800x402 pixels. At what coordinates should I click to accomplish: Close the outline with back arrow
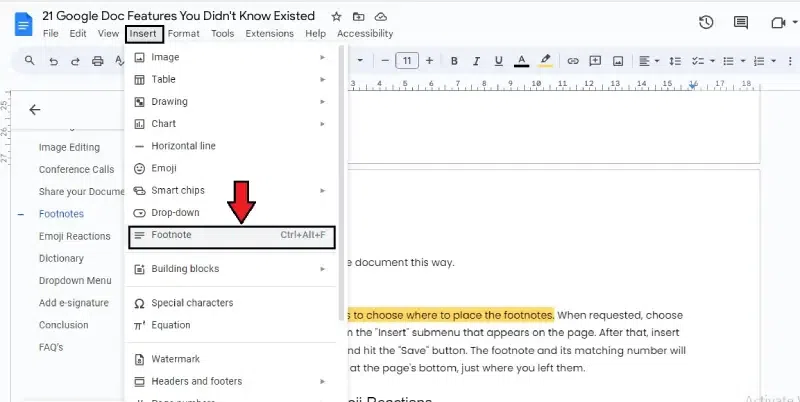pos(35,110)
